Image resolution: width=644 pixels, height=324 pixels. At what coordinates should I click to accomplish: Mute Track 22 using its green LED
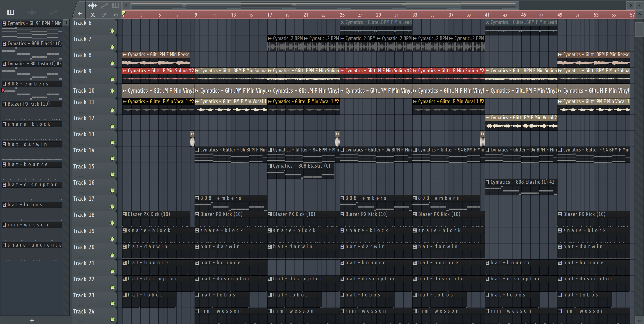[x=112, y=288]
